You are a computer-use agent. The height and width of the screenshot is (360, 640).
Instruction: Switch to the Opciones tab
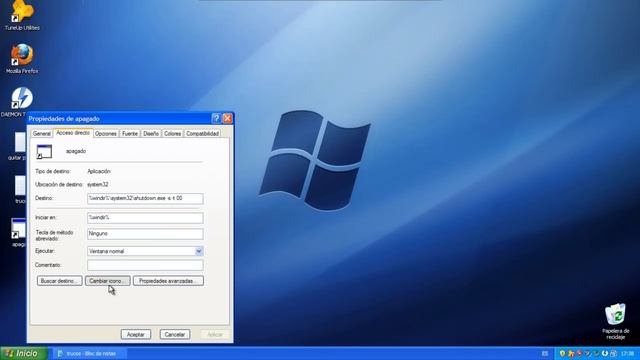click(106, 133)
